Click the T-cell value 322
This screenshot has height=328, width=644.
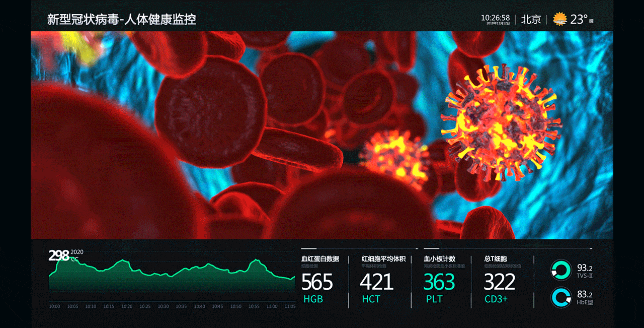coord(500,282)
